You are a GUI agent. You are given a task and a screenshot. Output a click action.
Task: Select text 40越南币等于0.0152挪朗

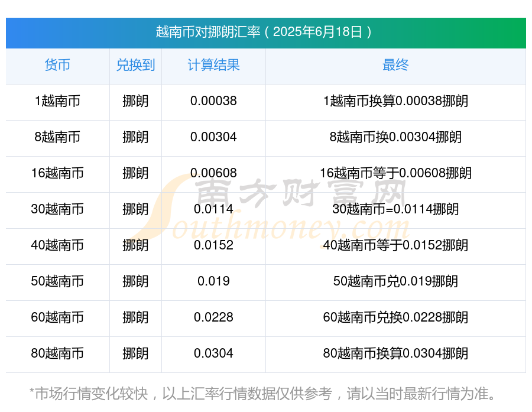tap(395, 245)
